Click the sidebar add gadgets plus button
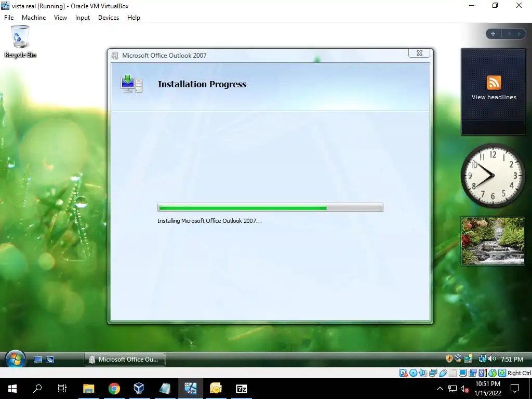532x399 pixels. point(493,34)
